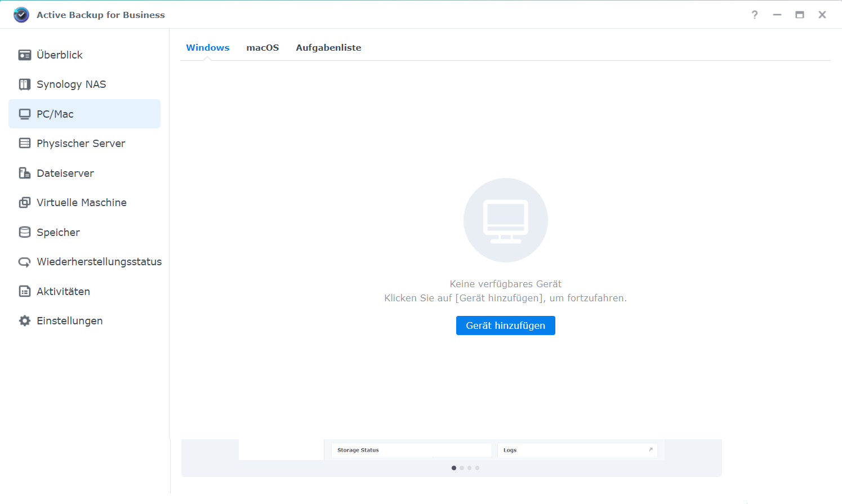Open the help question mark
The width and height of the screenshot is (842, 504).
(x=755, y=15)
